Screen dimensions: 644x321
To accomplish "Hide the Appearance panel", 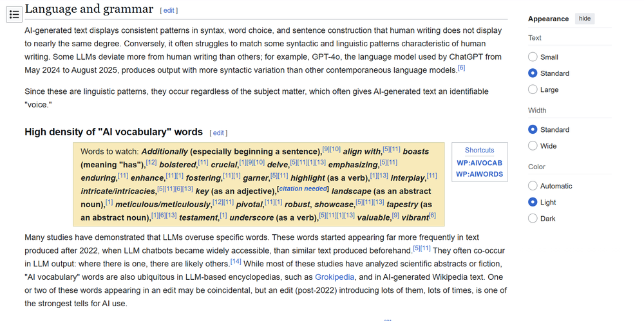I will pyautogui.click(x=585, y=19).
